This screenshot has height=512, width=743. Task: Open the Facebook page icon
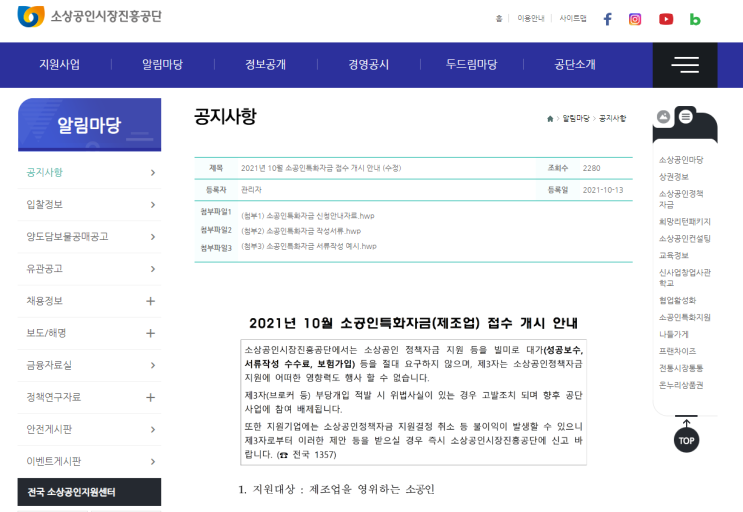pos(607,19)
